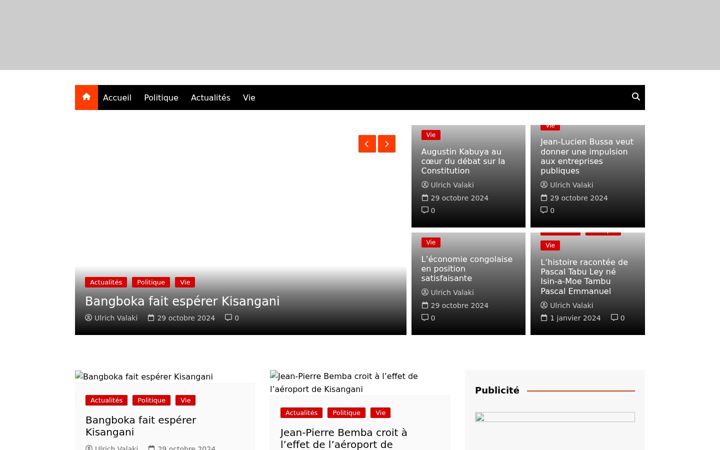Open Jean-Lucien Bussa entreprises publiques article
This screenshot has width=720, height=450.
tap(586, 156)
